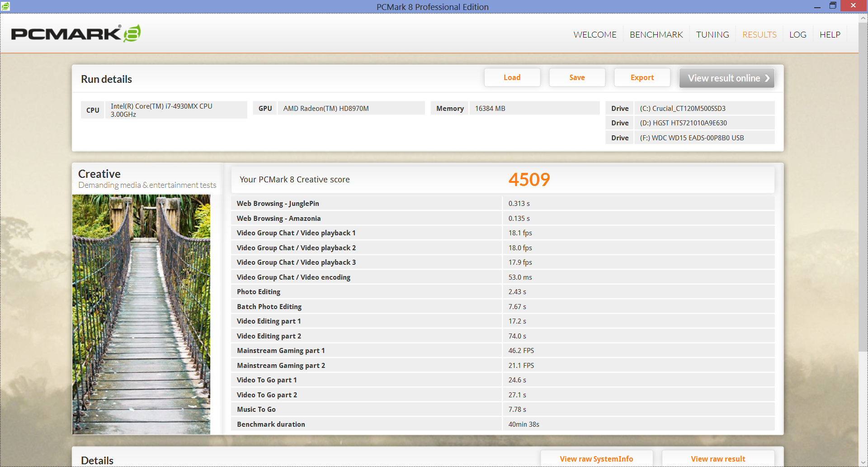Click the 46.2 FPS gaming value
Viewport: 868px width, 467px height.
521,350
